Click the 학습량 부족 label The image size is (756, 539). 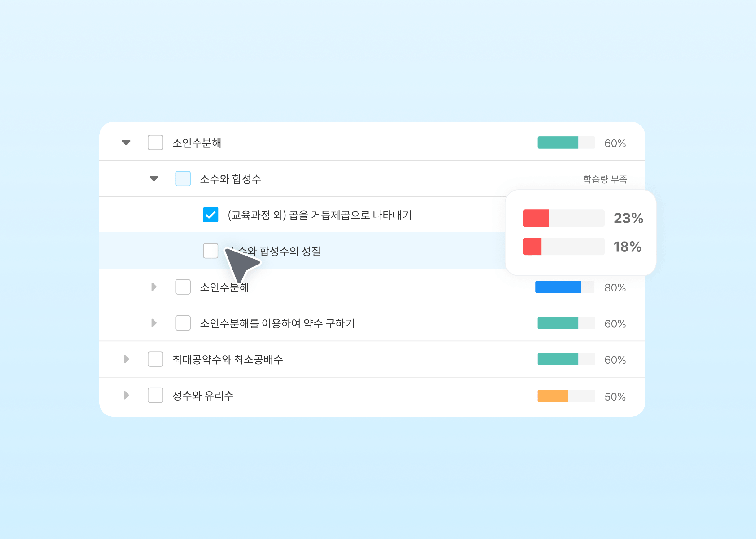pos(605,179)
